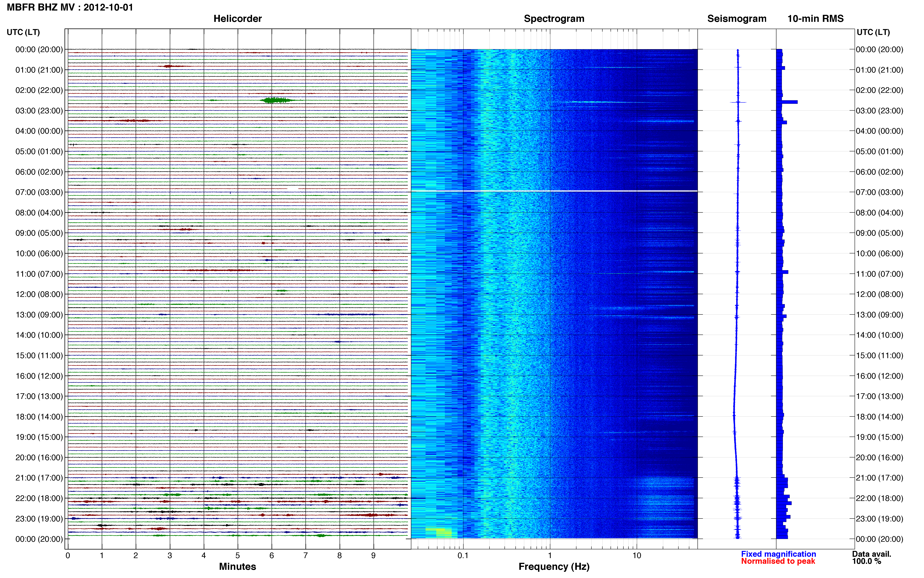Click left-axis time label 22:00 (18:00)
Viewport: 924px width, 578px height.
tap(39, 498)
